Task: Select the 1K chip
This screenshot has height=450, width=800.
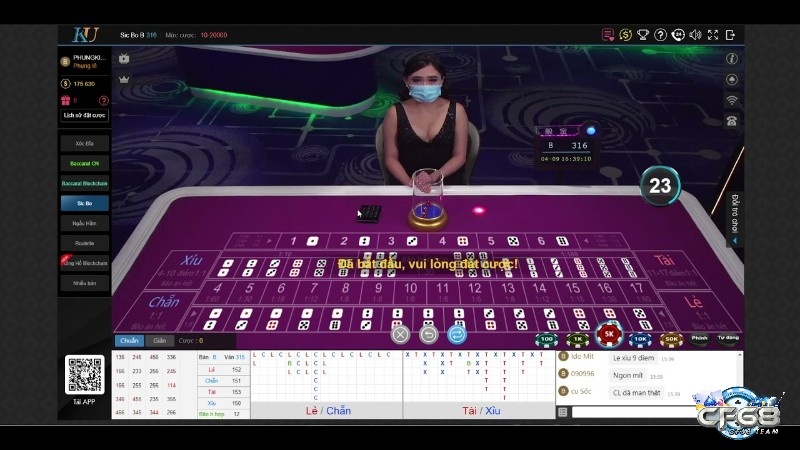Action: coord(578,339)
